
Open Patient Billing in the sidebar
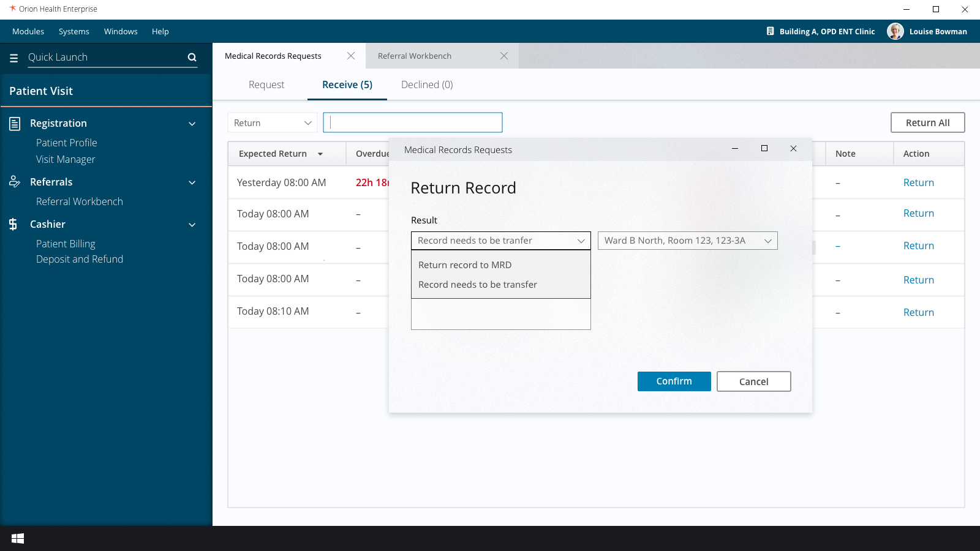tap(66, 244)
